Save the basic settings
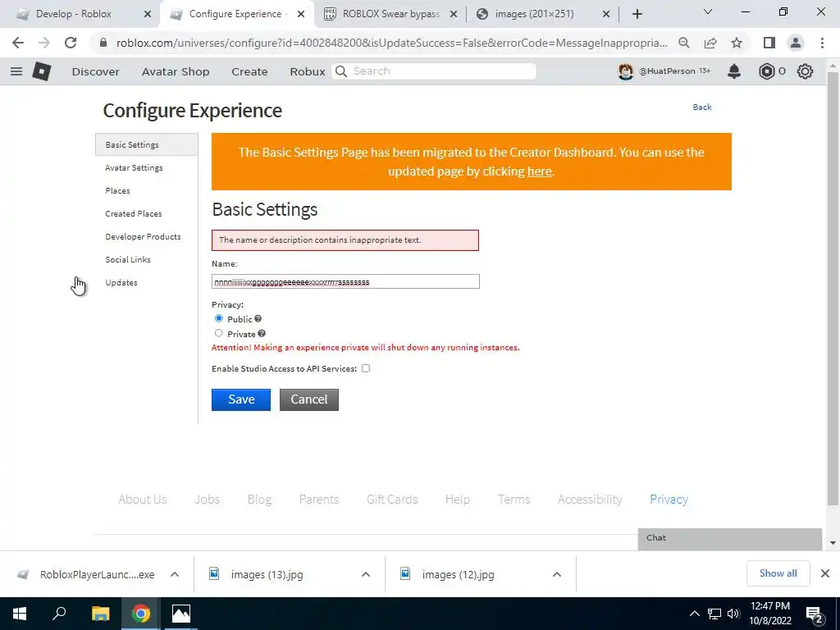 click(x=241, y=399)
